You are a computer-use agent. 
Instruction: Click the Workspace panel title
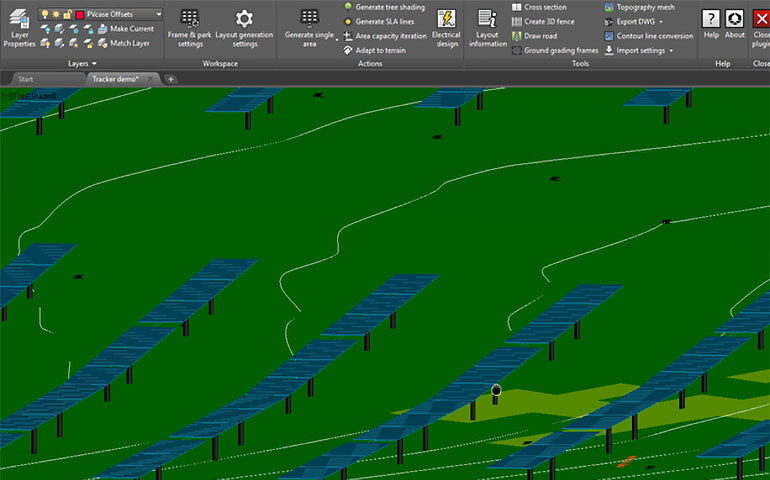tap(220, 63)
